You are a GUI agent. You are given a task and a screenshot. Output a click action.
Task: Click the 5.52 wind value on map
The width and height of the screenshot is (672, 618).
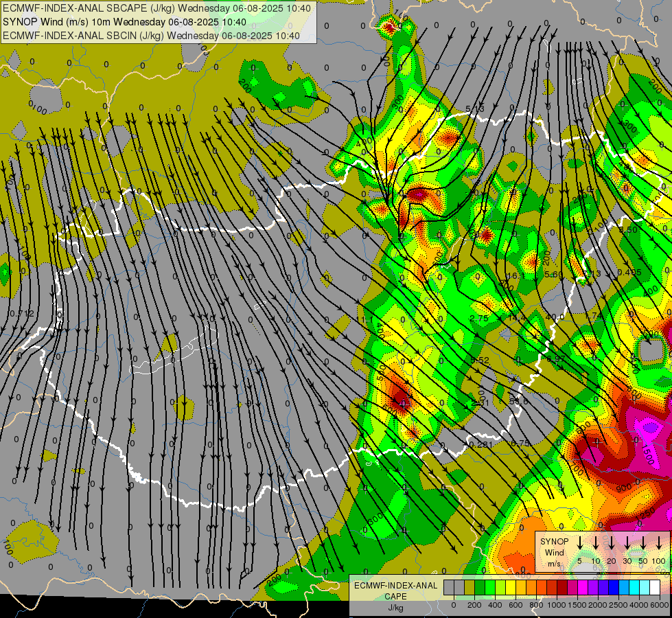point(480,360)
